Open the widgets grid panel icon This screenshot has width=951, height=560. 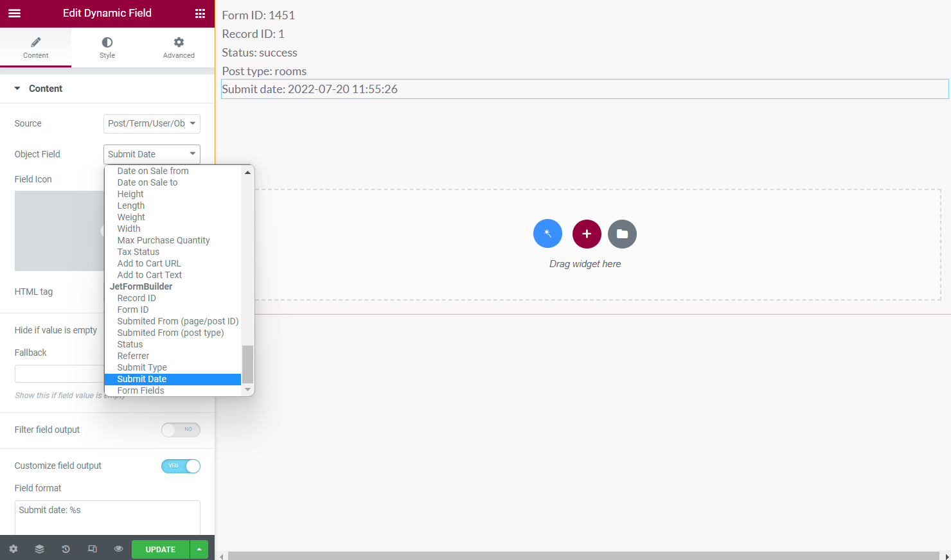pyautogui.click(x=200, y=13)
